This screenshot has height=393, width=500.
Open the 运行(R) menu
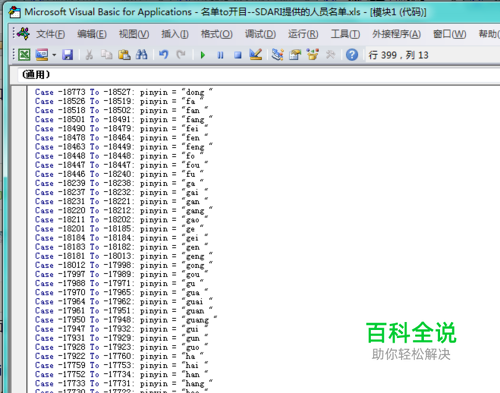tap(303, 34)
